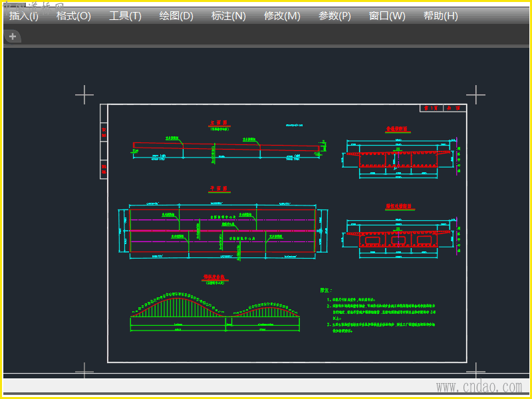The image size is (532, 399).
Task: Open the 窗口(W) menu
Action: (387, 16)
